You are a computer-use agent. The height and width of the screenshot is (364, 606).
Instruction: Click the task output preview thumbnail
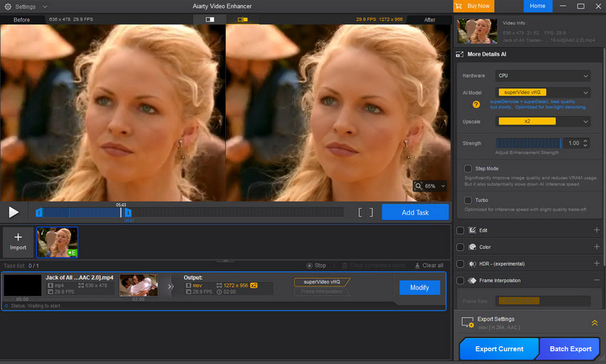point(139,285)
